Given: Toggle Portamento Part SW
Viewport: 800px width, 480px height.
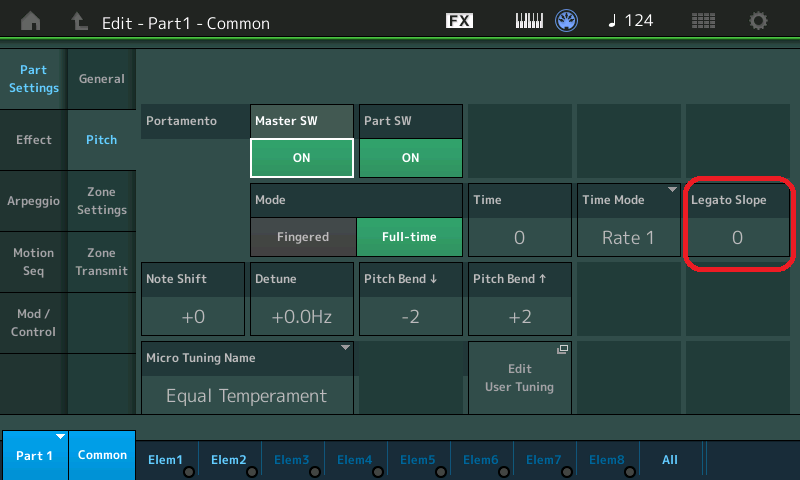Looking at the screenshot, I should pyautogui.click(x=410, y=157).
